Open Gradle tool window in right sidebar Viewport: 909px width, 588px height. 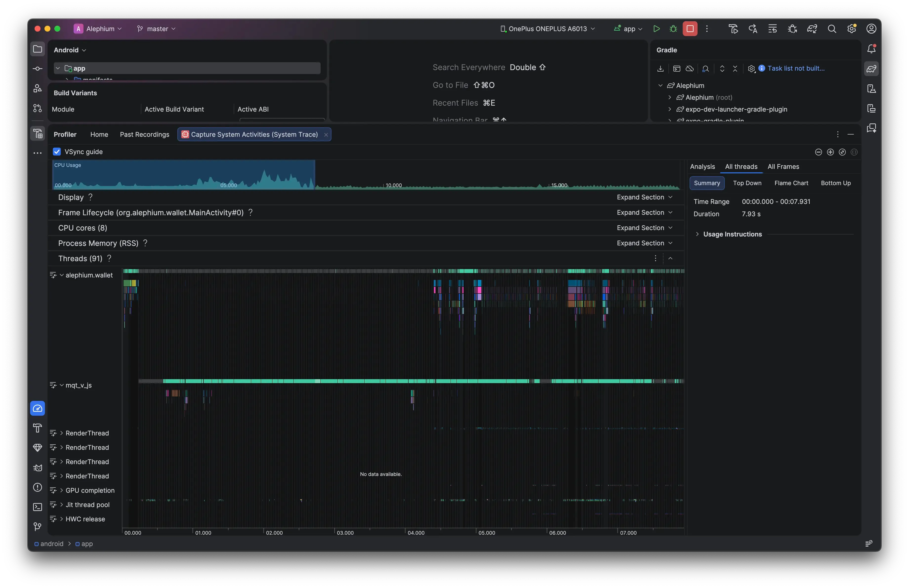871,69
